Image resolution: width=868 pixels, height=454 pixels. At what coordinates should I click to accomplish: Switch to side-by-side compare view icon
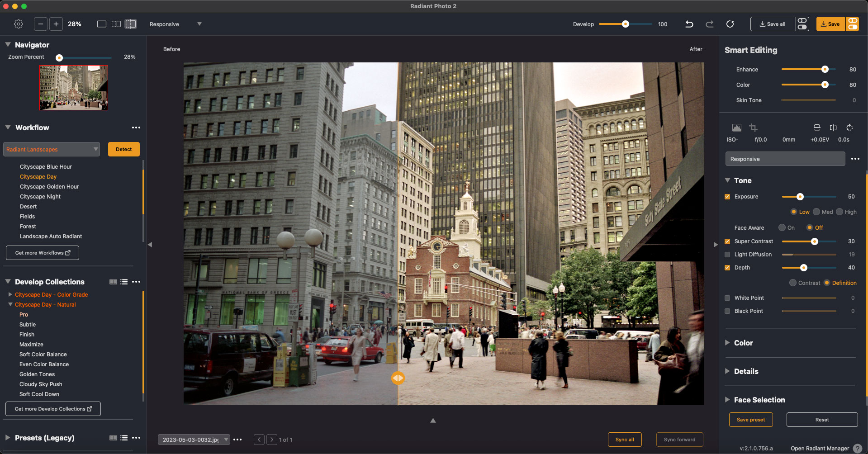(x=116, y=24)
